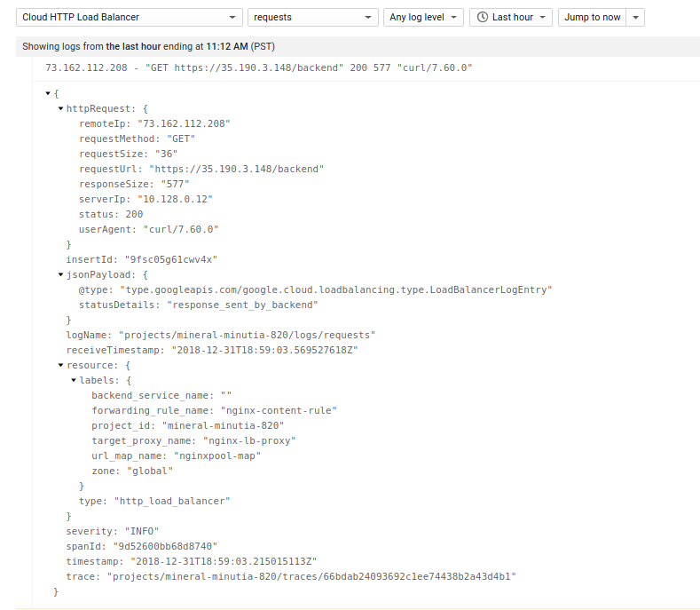Click project_id value "mineral-minutia-820"

click(x=223, y=426)
